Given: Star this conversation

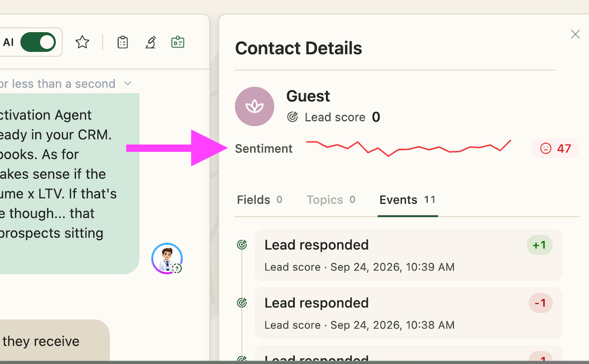Looking at the screenshot, I should pyautogui.click(x=82, y=42).
